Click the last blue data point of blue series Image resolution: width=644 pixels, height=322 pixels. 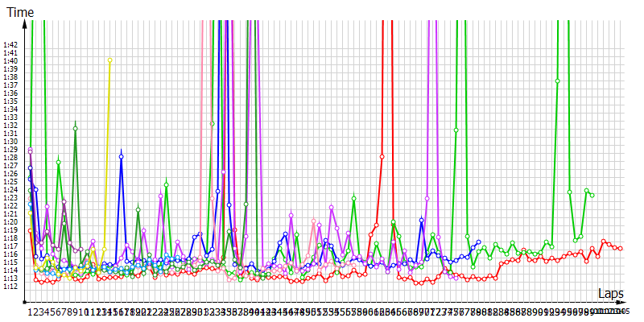click(x=478, y=242)
